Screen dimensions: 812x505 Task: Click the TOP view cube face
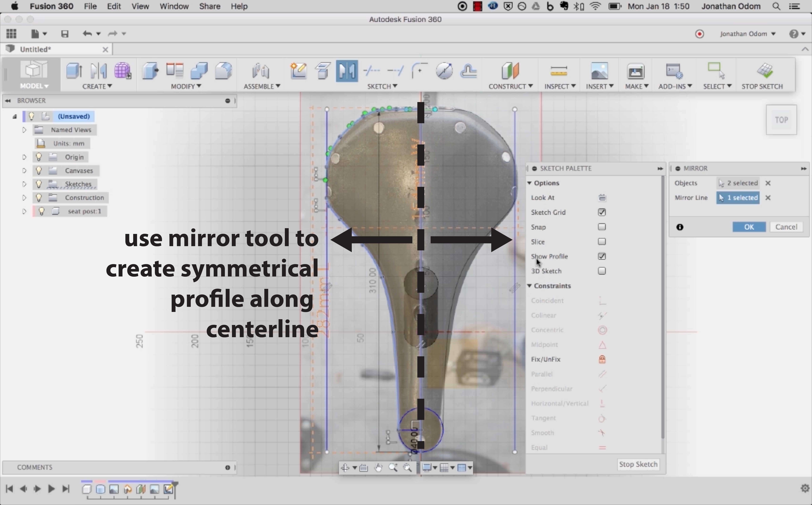pyautogui.click(x=781, y=120)
